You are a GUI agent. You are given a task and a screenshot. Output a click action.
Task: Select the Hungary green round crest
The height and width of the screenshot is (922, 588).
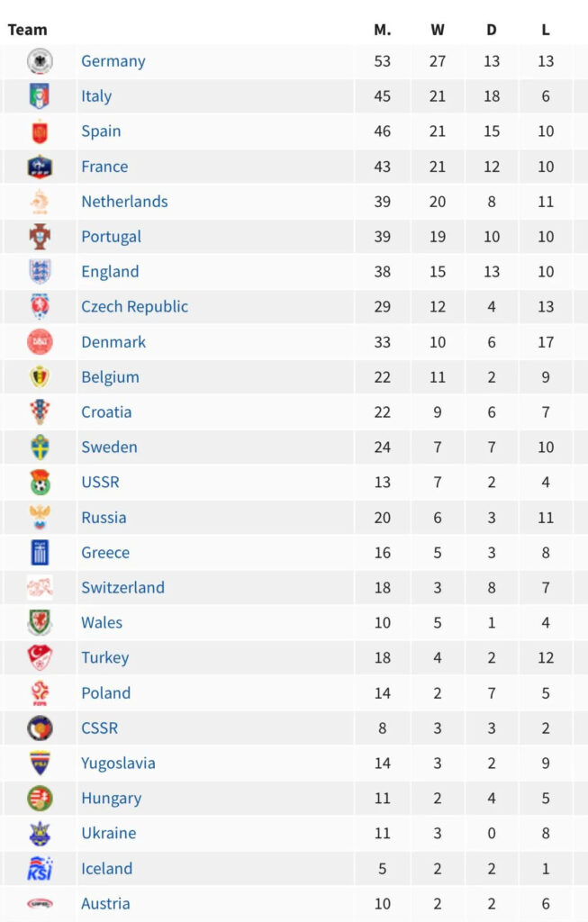40,798
